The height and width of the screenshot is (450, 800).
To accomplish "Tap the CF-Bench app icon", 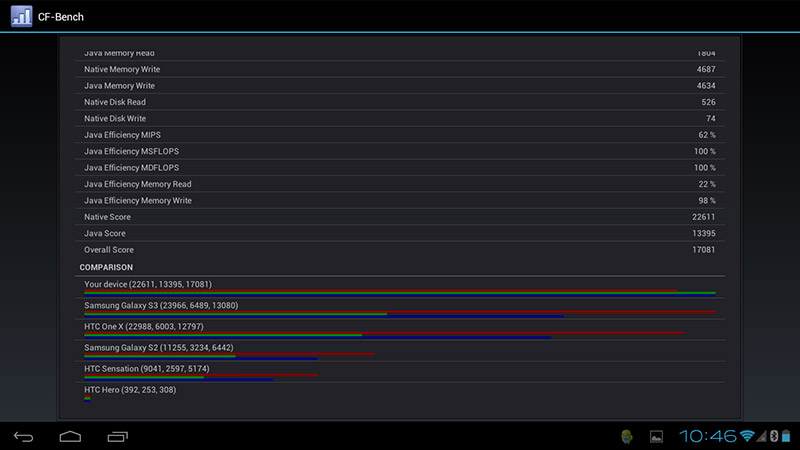I will point(21,16).
